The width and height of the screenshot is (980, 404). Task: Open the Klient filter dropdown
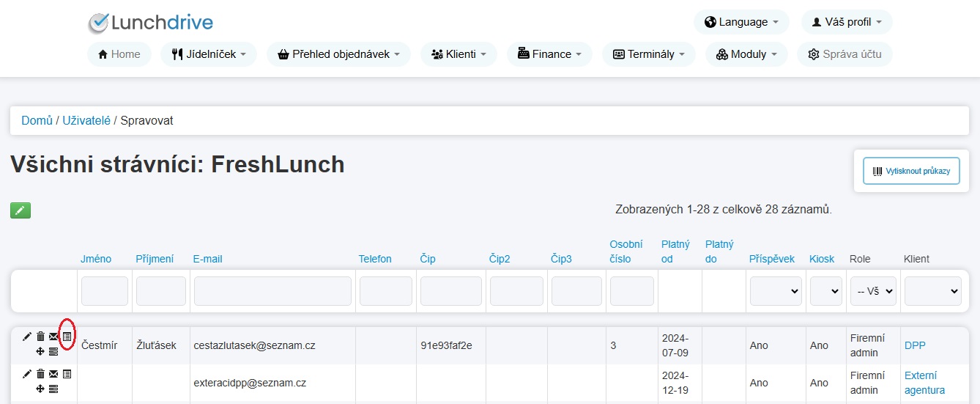[932, 291]
